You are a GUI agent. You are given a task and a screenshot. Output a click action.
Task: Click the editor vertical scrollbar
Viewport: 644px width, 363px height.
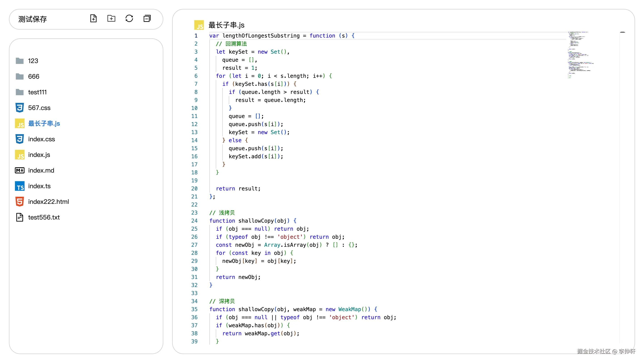tap(622, 175)
